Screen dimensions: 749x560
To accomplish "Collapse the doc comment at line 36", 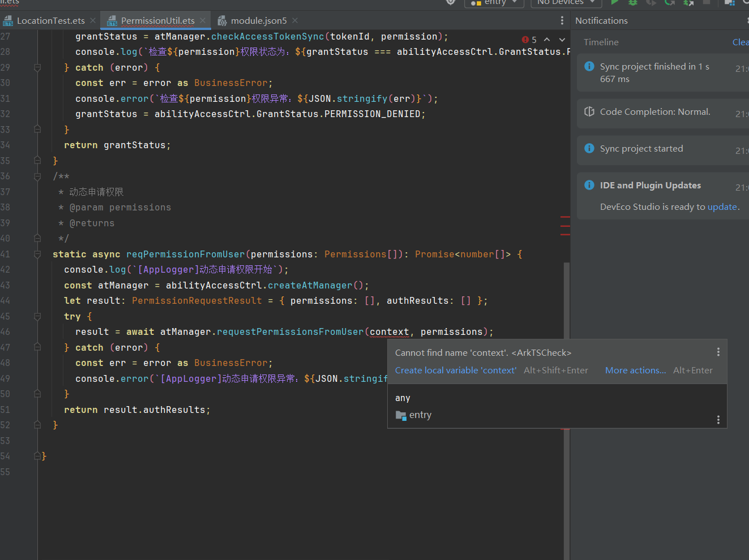I will pyautogui.click(x=37, y=176).
